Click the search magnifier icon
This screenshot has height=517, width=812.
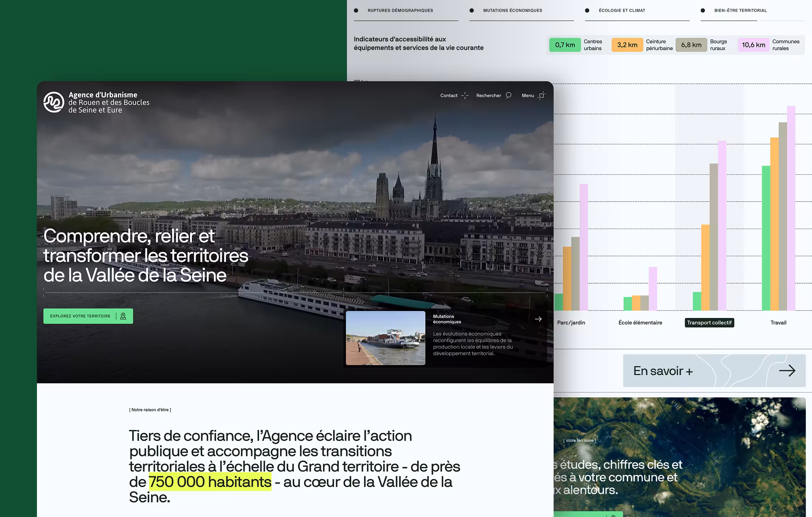coord(508,96)
